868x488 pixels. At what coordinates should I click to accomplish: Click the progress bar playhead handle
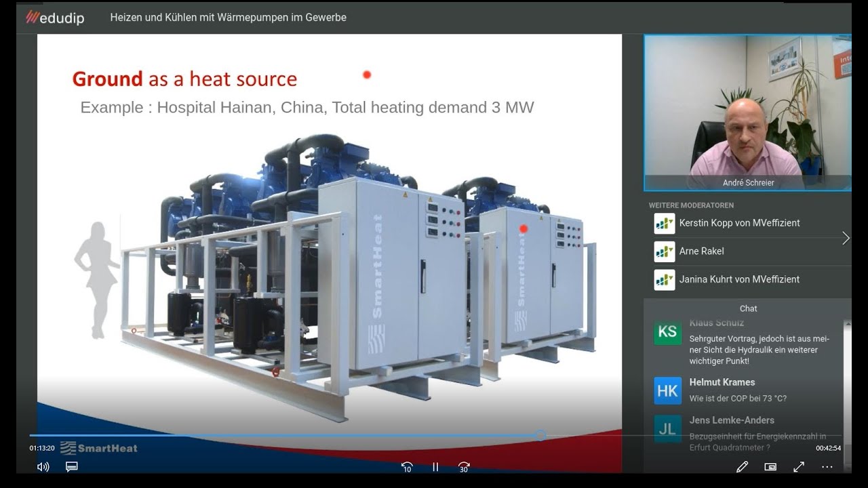(540, 435)
